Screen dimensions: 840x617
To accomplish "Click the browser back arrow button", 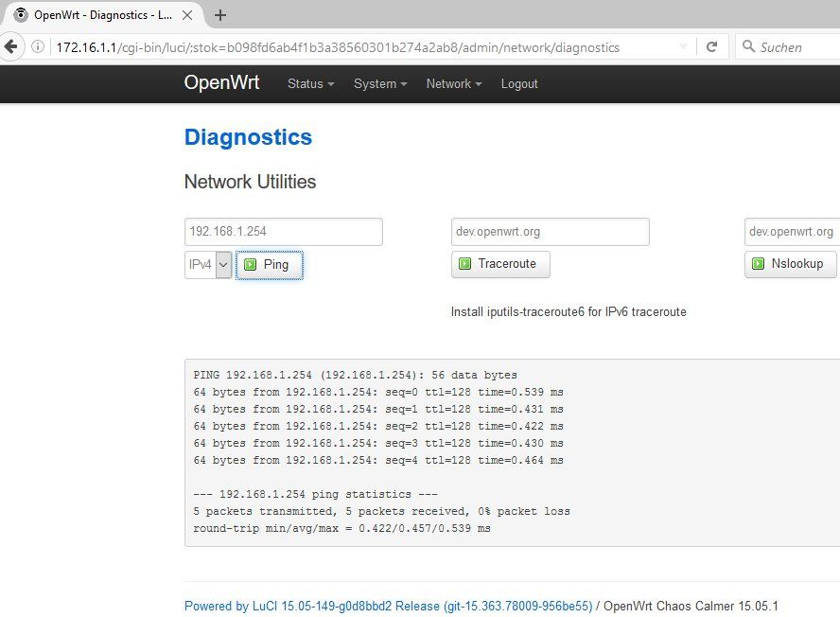I will click(x=10, y=47).
